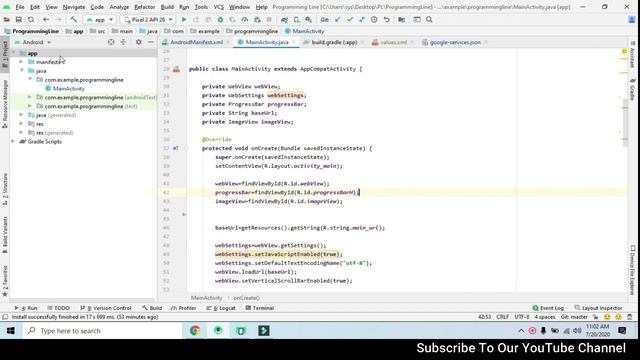Viewport: 640px width, 360px height.
Task: Click the Git update project arrow icon
Action: click(x=338, y=20)
